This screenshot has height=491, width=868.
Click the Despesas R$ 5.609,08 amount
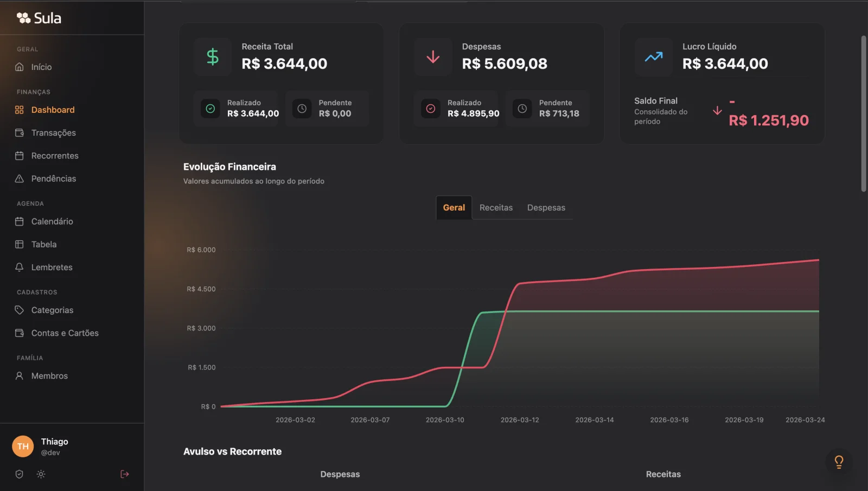[505, 63]
